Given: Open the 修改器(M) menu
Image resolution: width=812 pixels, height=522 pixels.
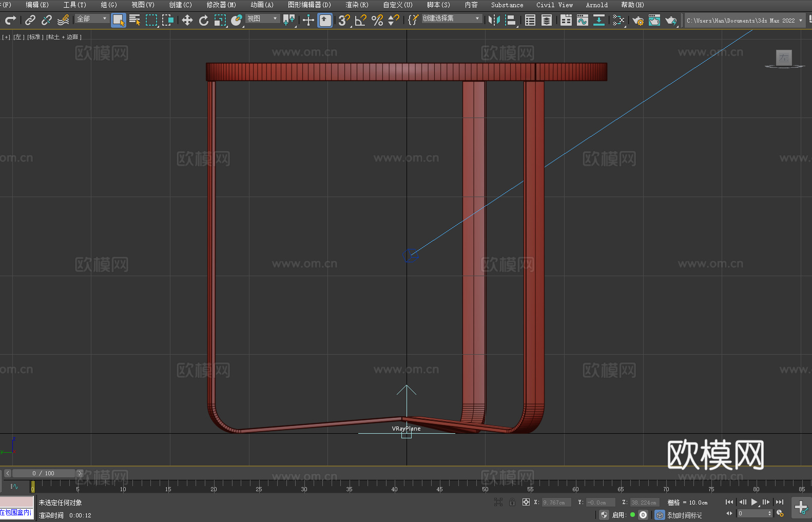Looking at the screenshot, I should pos(221,5).
